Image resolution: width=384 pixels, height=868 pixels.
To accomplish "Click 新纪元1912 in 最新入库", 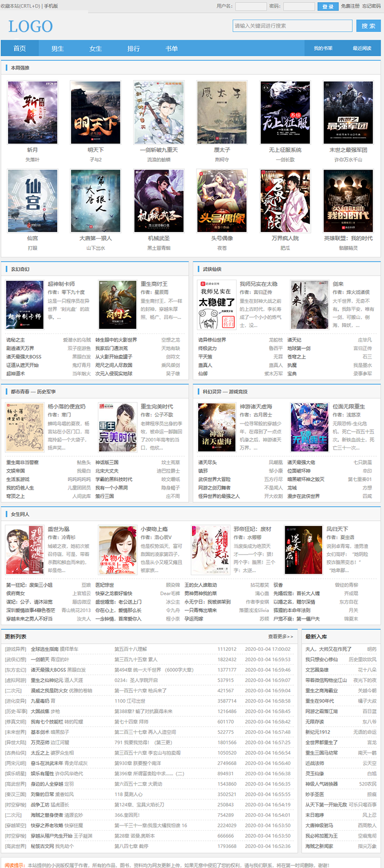I will click(318, 732).
